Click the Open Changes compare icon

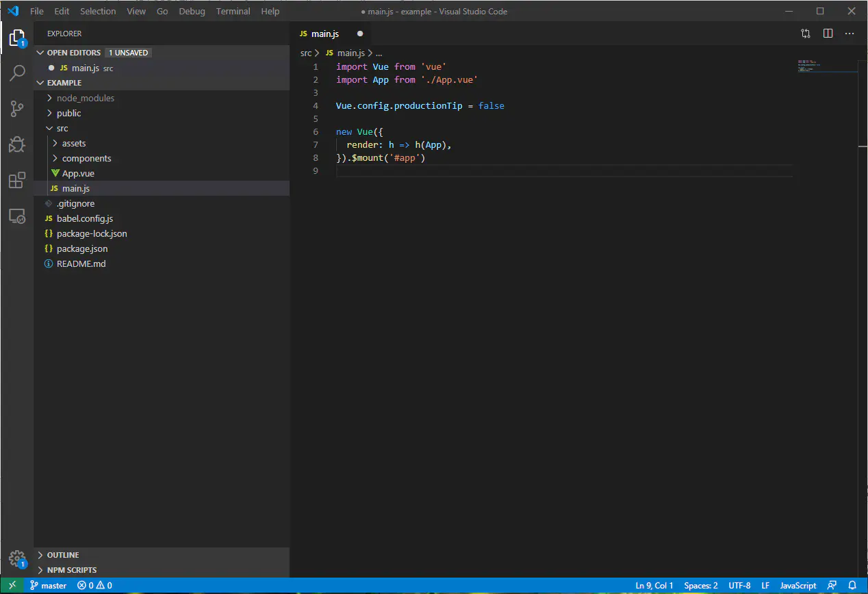pos(806,34)
